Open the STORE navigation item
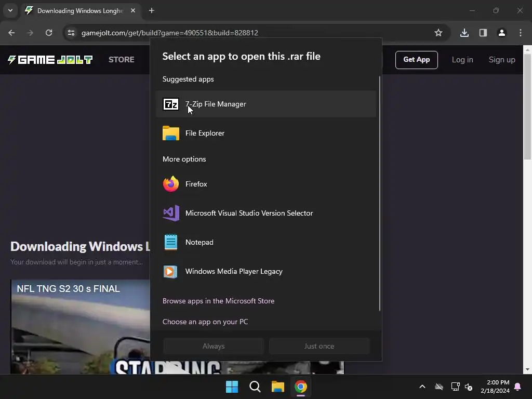 [x=122, y=60]
